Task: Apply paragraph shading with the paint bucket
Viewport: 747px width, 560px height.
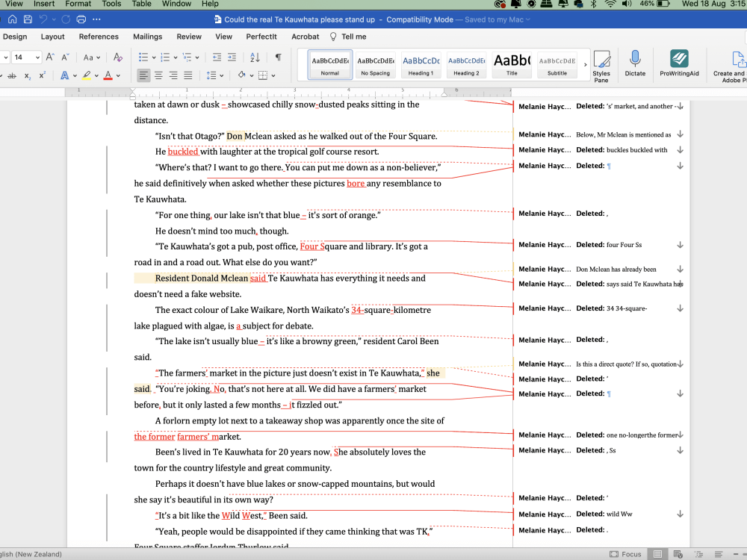Action: pos(241,75)
